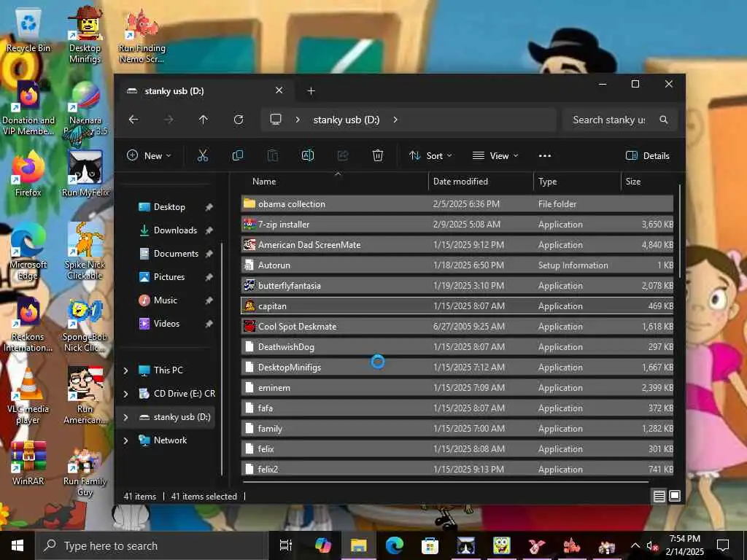Click the Paste icon in toolbar

tap(273, 156)
